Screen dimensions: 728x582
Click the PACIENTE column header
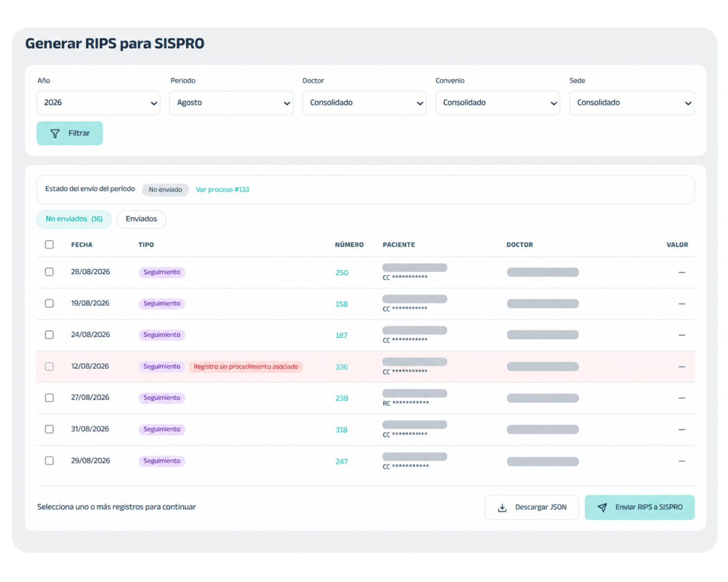(399, 245)
